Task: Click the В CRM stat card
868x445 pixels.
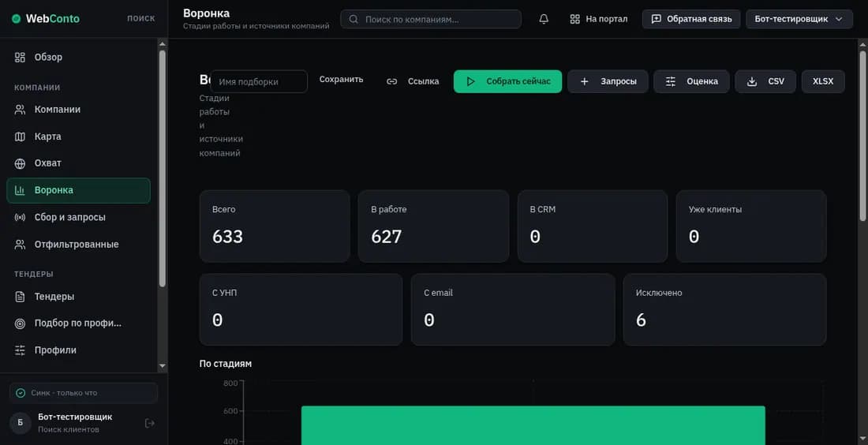Action: [593, 226]
